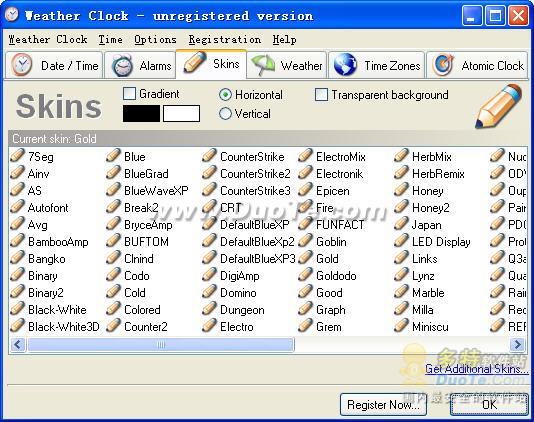534x422 pixels.
Task: Select the Links skin name
Action: 425,259
